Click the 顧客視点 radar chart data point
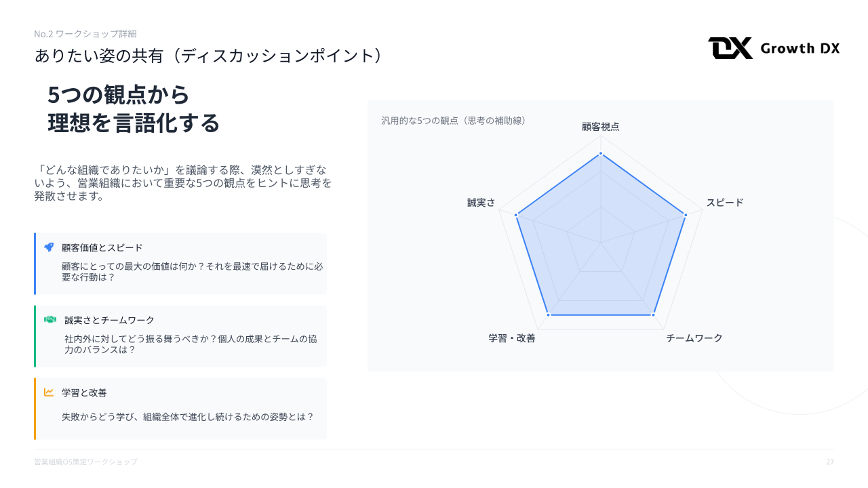The height and width of the screenshot is (488, 868). tap(601, 155)
